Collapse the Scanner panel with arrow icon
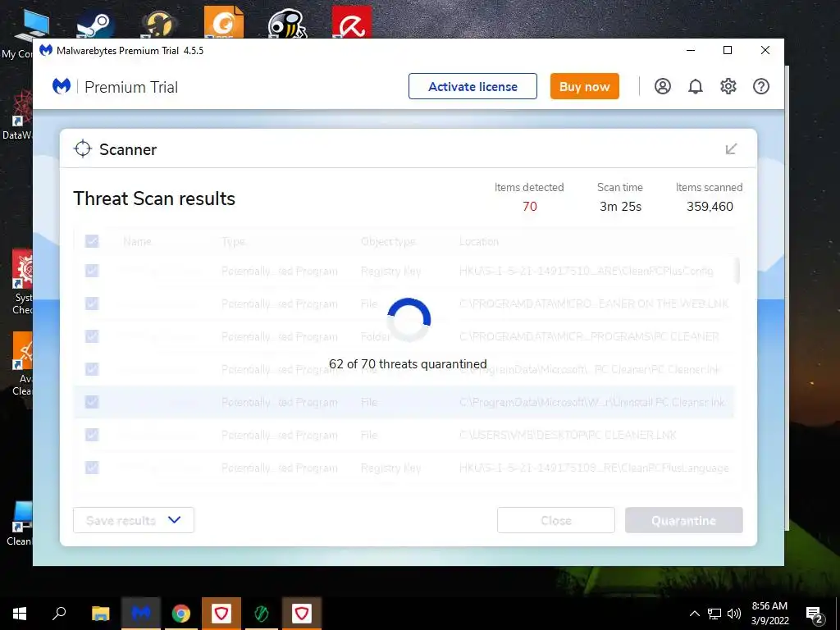Screen dimensions: 840x630 (x=731, y=148)
